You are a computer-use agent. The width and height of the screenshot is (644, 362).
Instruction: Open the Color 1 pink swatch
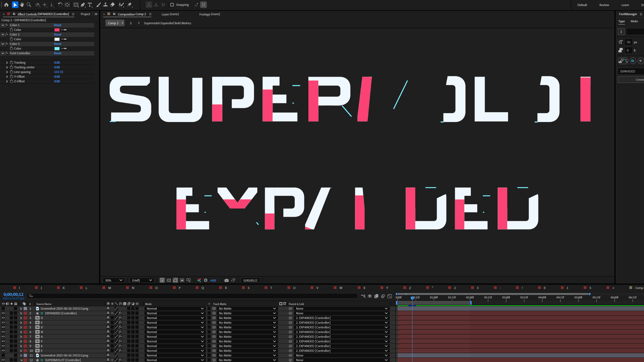coord(57,30)
